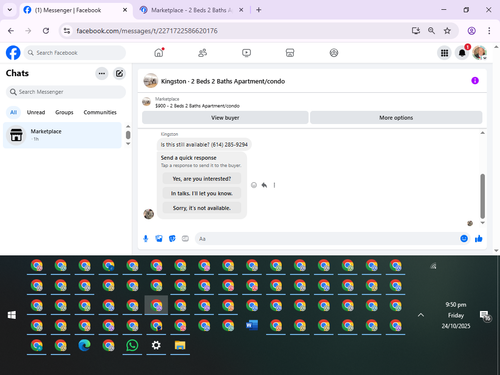Open Microsoft Edge from taskbar

tap(84, 345)
